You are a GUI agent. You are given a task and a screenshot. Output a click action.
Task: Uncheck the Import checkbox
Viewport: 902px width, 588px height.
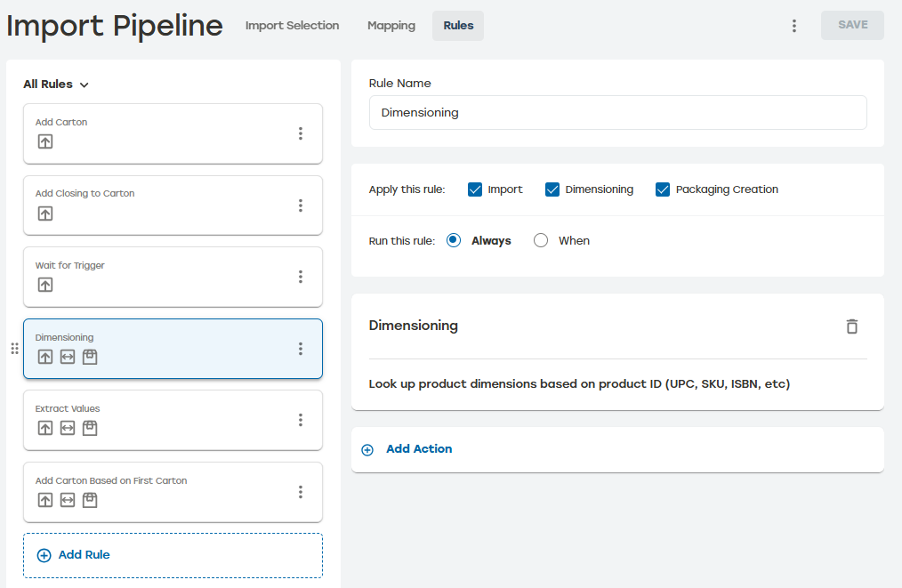pyautogui.click(x=475, y=189)
